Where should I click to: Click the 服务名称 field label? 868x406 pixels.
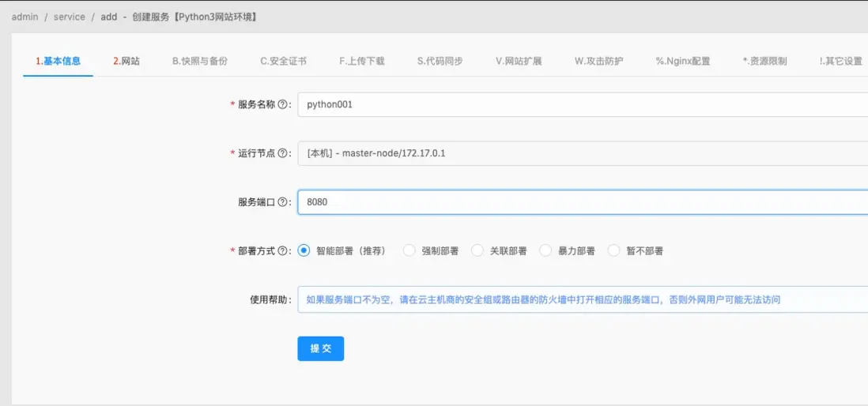256,104
